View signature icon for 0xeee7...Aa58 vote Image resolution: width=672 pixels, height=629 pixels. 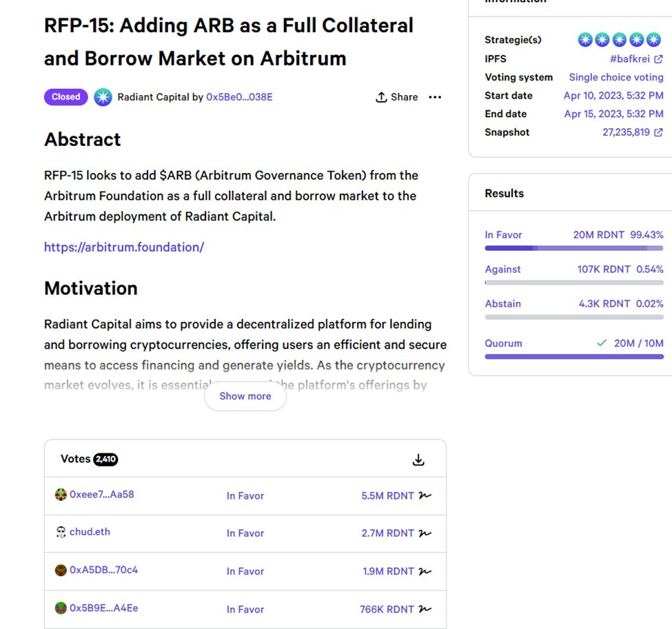[x=425, y=495]
